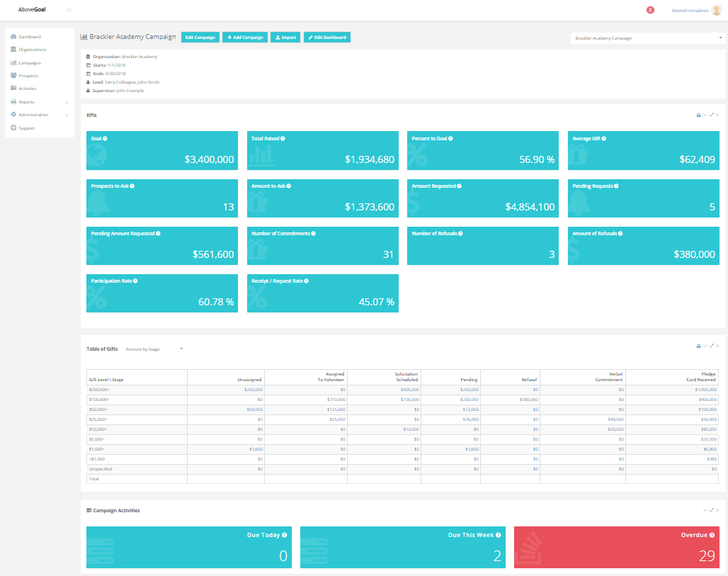Viewport: 728px width, 576px height.
Task: Toggle the hamburger sidebar menu icon
Action: click(x=69, y=10)
